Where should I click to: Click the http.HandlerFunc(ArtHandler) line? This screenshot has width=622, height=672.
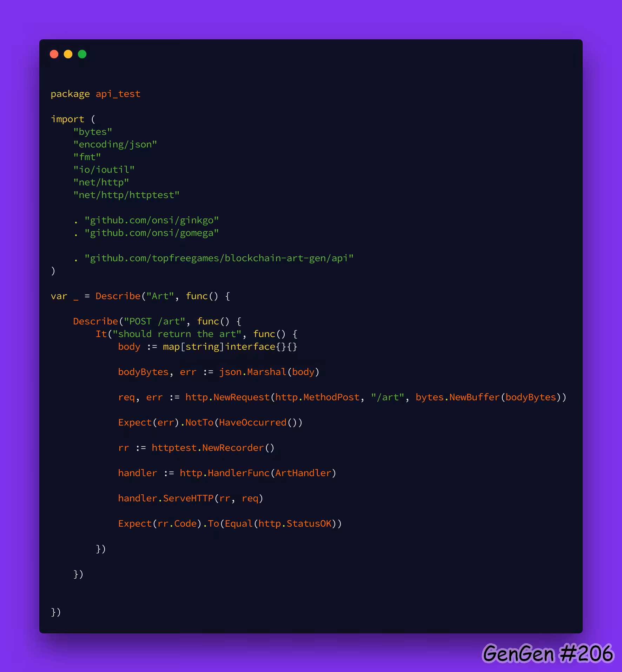click(227, 473)
